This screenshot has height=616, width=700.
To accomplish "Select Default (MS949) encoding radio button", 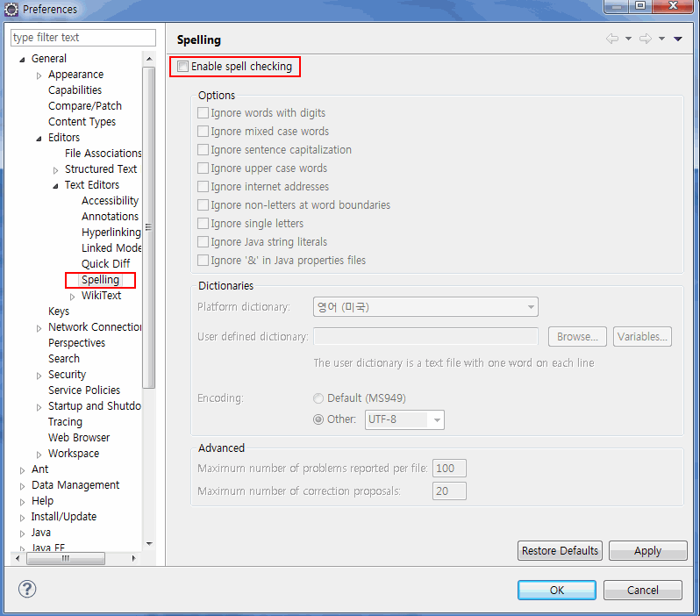I will [318, 398].
